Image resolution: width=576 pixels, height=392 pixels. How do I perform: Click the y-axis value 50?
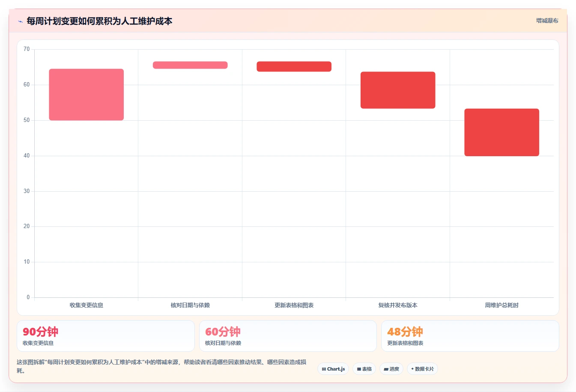coord(27,120)
